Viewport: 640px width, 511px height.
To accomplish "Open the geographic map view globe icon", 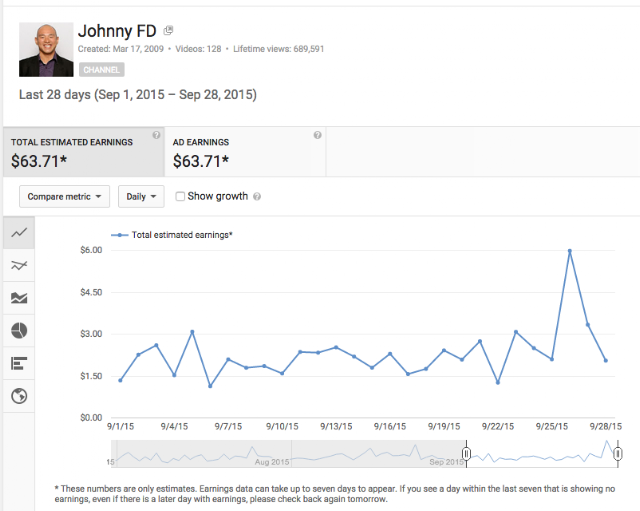I will click(x=19, y=396).
